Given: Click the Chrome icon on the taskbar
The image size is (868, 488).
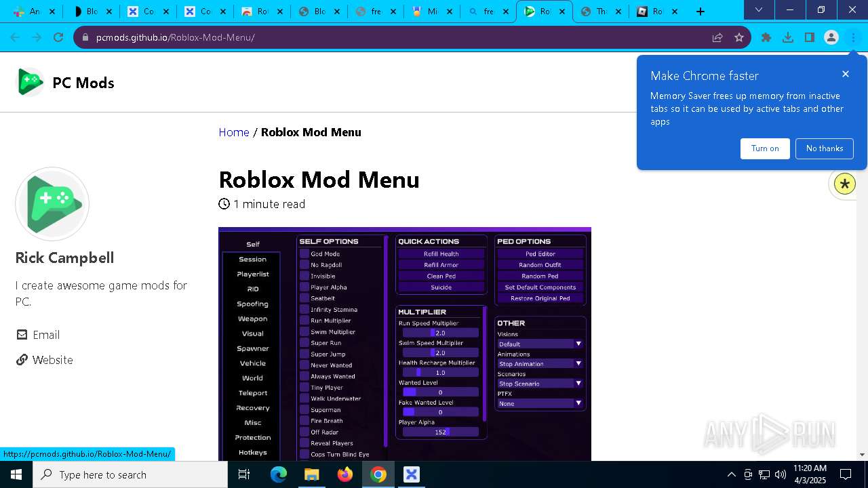Looking at the screenshot, I should [x=378, y=474].
